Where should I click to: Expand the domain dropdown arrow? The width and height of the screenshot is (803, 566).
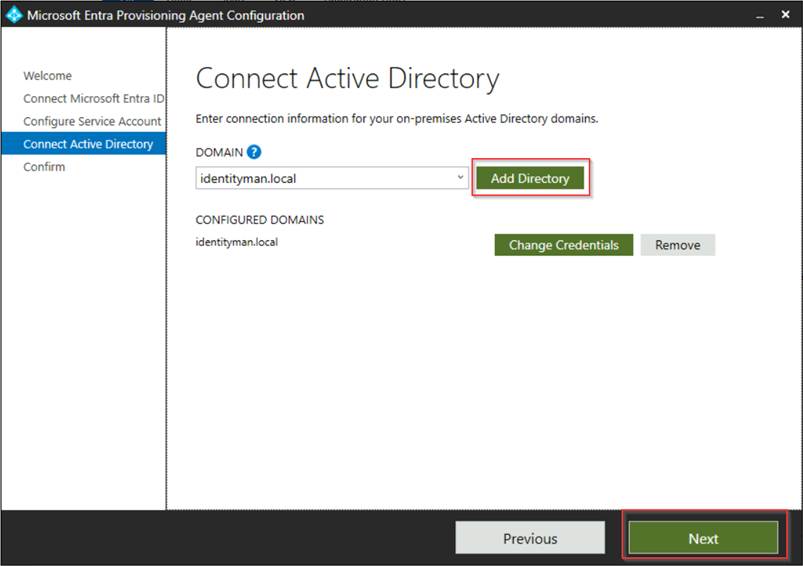[460, 178]
